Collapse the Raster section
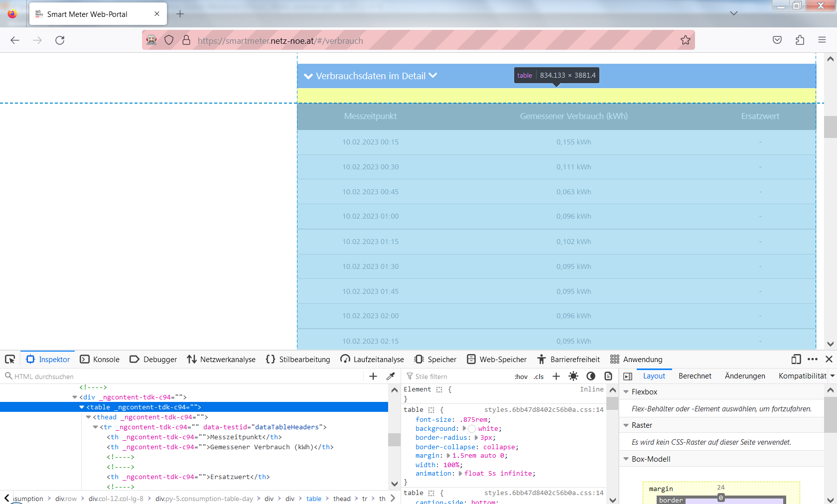Image resolution: width=837 pixels, height=504 pixels. click(x=626, y=425)
